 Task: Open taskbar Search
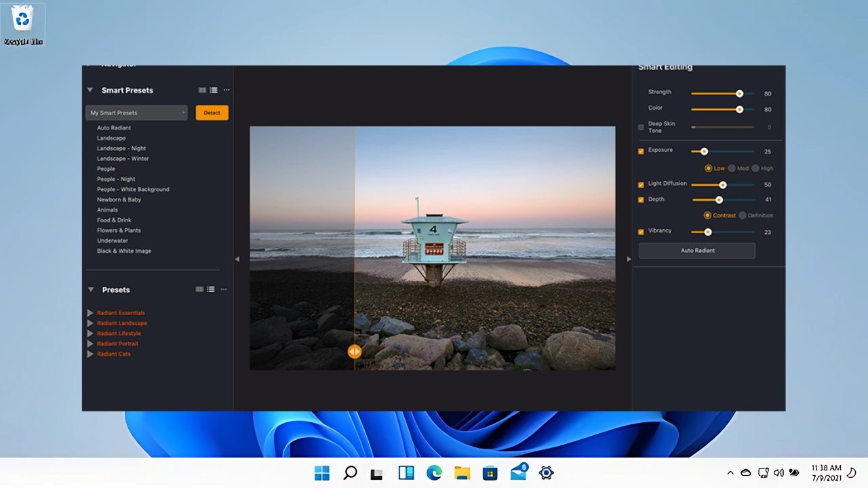pyautogui.click(x=350, y=473)
